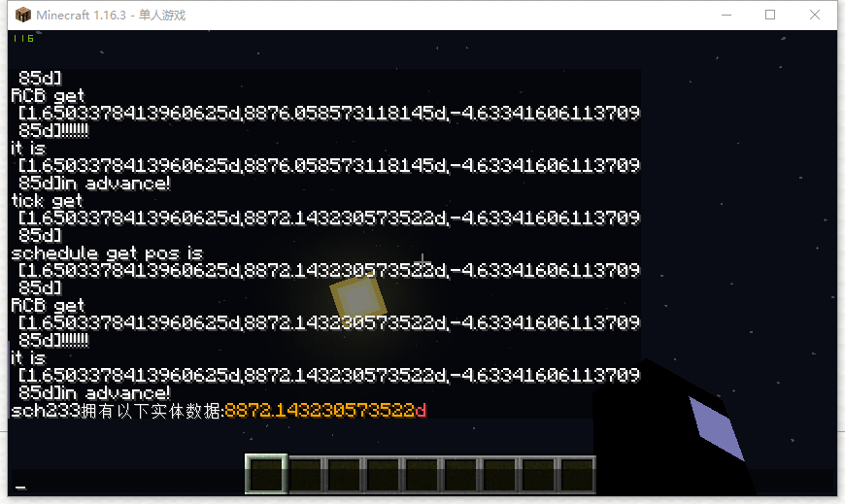Click the Minecraft crafting table title bar icon
Screen dimensions: 845x504
point(22,15)
